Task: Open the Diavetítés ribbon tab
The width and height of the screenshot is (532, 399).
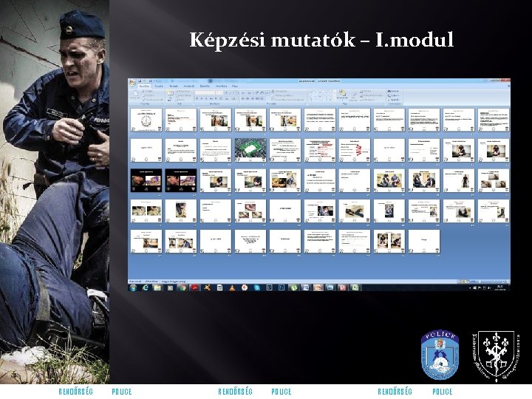Action: click(205, 86)
